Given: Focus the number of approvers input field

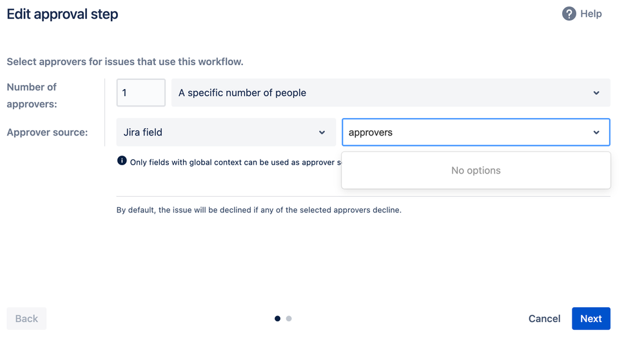Looking at the screenshot, I should (x=141, y=92).
